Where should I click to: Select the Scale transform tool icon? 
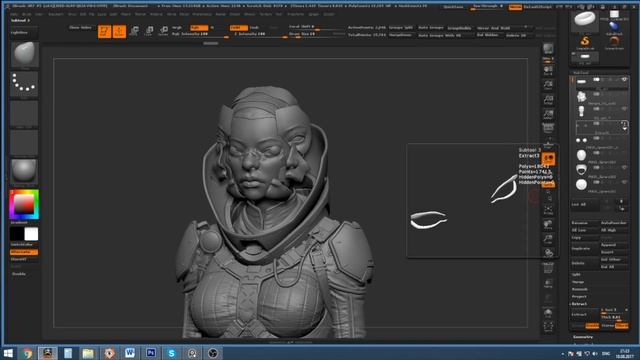[x=149, y=31]
